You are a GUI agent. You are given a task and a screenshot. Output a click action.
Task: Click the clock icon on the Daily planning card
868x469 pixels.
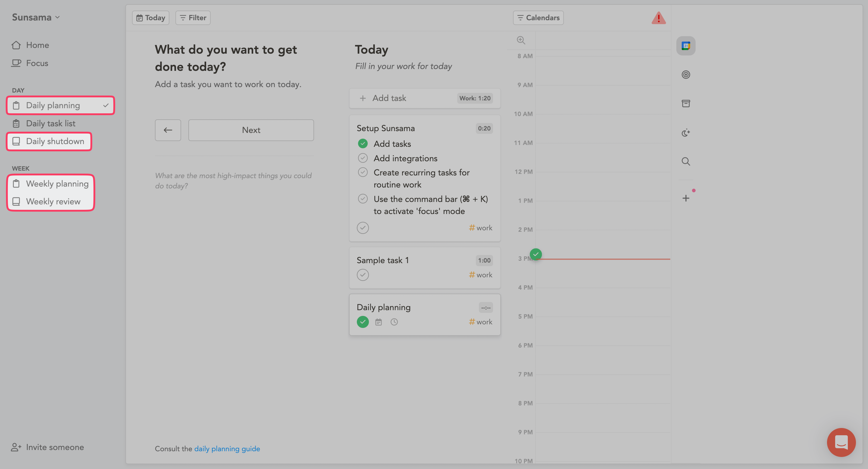(394, 322)
